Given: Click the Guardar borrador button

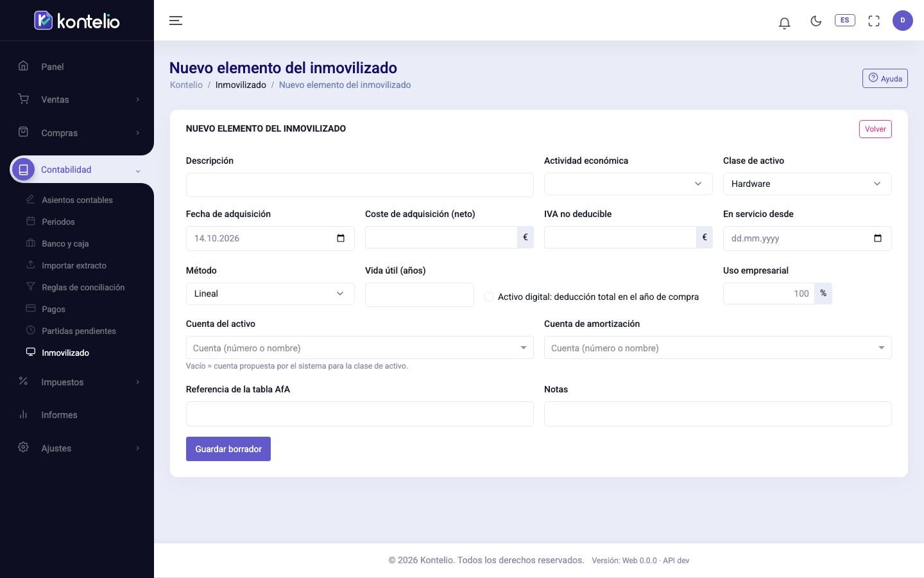Looking at the screenshot, I should coord(228,449).
